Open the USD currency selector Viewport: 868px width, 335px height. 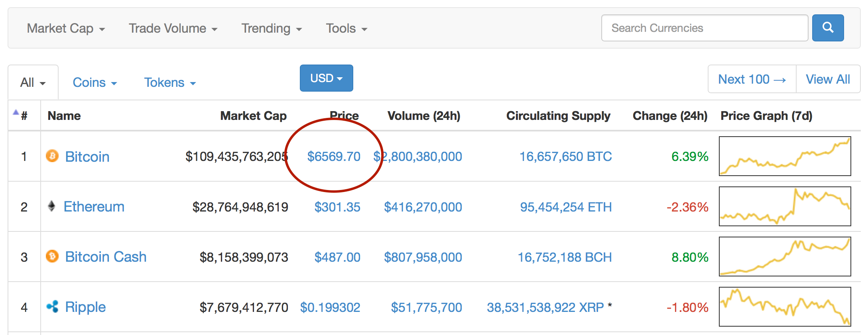(327, 78)
